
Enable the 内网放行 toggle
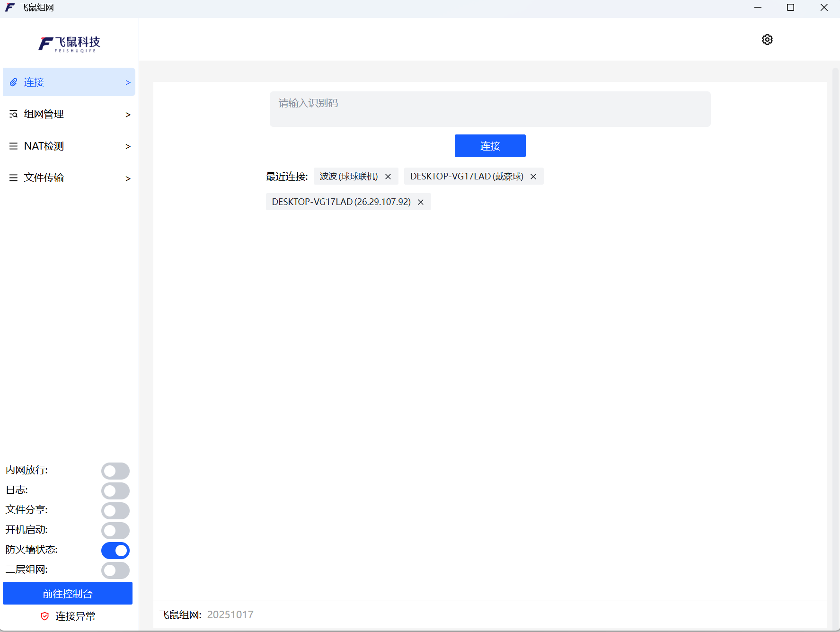pos(115,471)
